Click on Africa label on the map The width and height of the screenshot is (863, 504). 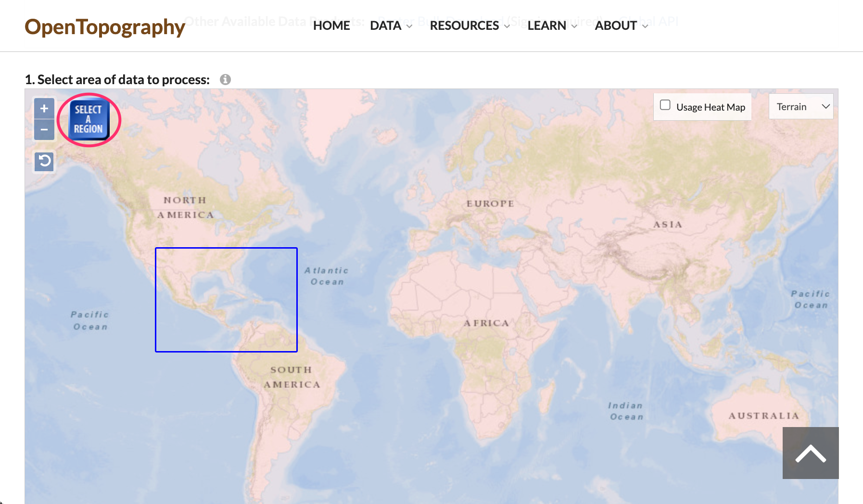pos(486,323)
